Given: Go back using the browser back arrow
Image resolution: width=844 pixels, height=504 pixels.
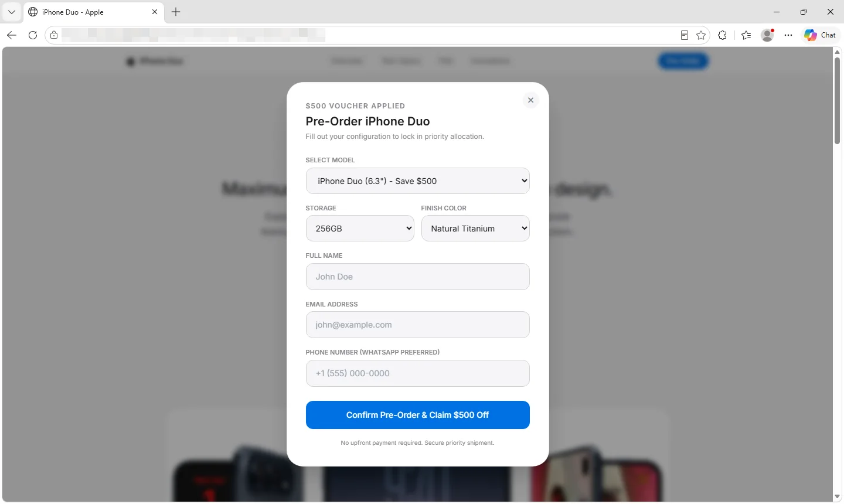Looking at the screenshot, I should coord(12,35).
